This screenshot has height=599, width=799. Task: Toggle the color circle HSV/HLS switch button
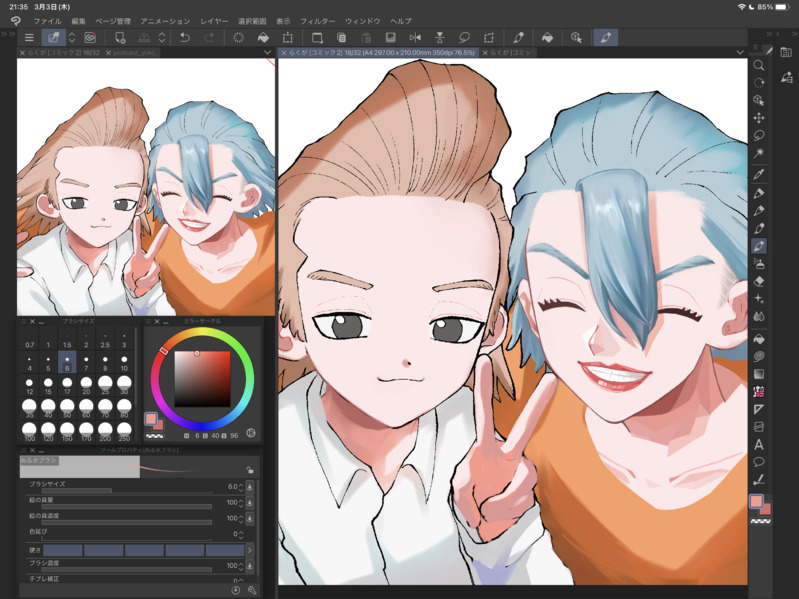click(251, 434)
